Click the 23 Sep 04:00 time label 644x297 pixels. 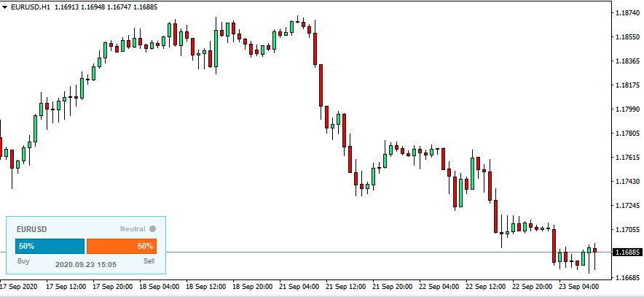click(x=579, y=286)
